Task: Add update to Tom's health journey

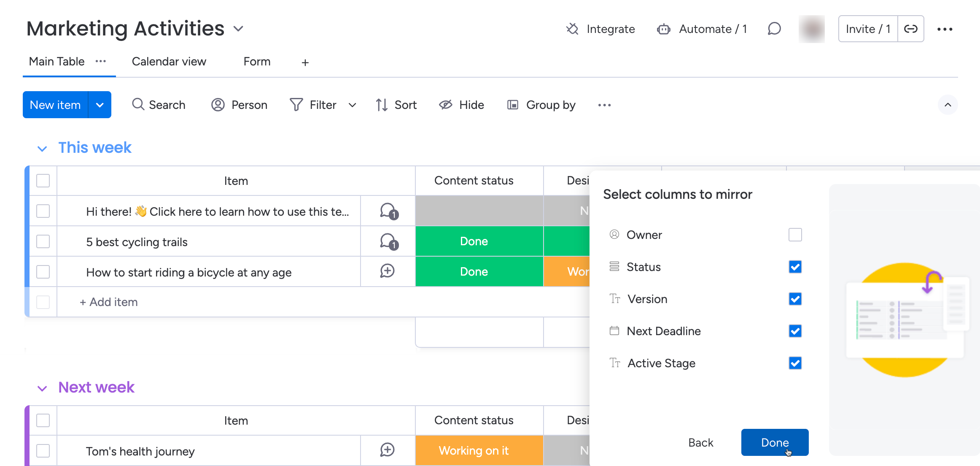Action: coord(387,450)
